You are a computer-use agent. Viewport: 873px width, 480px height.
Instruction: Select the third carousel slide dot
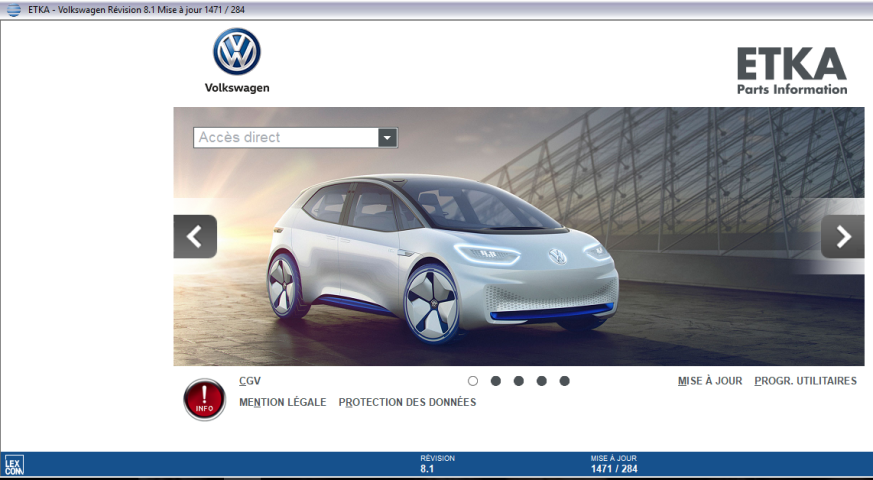click(518, 381)
